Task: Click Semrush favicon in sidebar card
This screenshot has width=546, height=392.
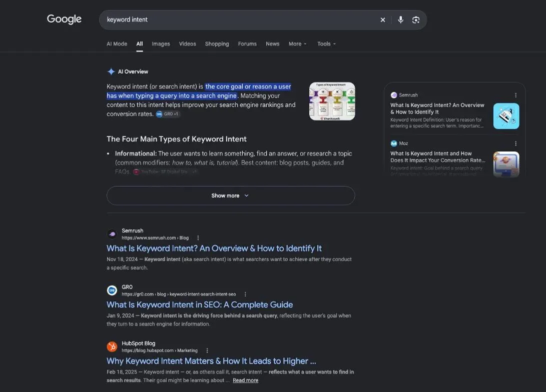Action: tap(394, 95)
